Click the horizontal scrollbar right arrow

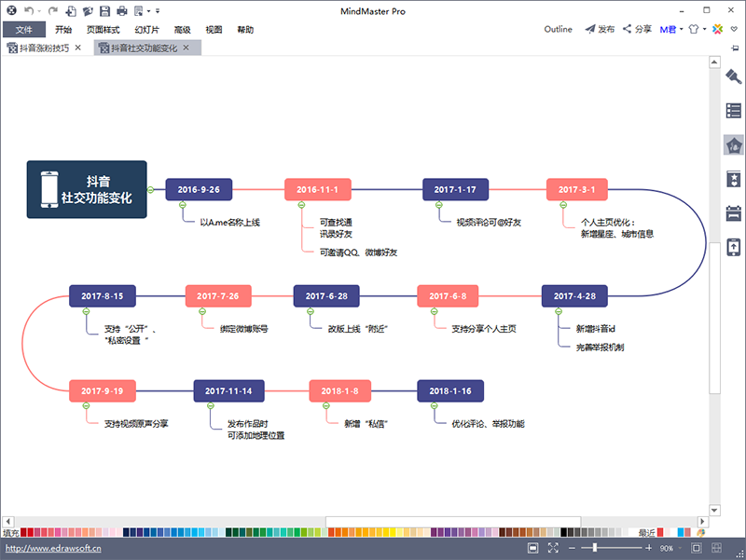pos(702,521)
